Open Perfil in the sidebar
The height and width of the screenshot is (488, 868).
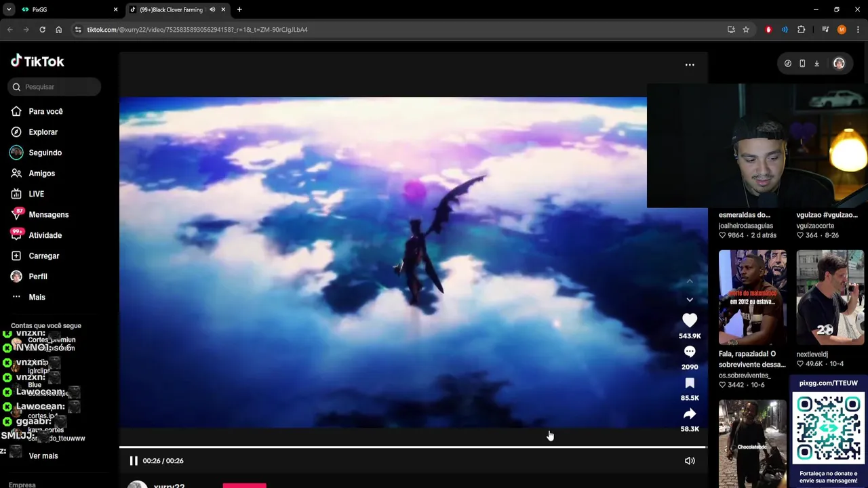tap(38, 277)
